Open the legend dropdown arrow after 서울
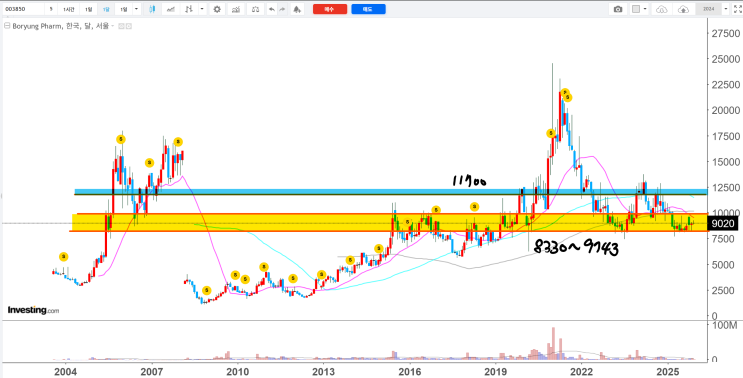This screenshot has width=743, height=378. tap(112, 26)
